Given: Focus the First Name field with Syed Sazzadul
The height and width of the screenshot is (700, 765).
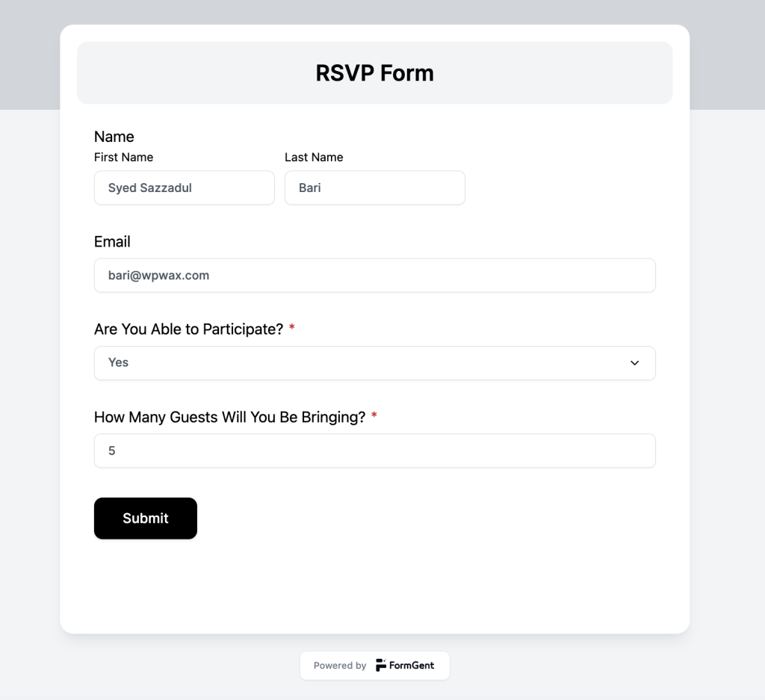Looking at the screenshot, I should [x=185, y=188].
